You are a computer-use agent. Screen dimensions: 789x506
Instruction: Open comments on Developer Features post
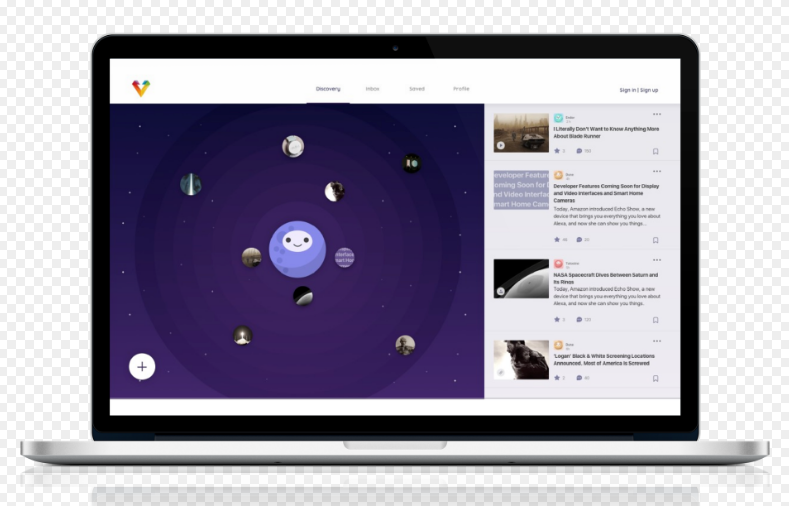pyautogui.click(x=579, y=239)
